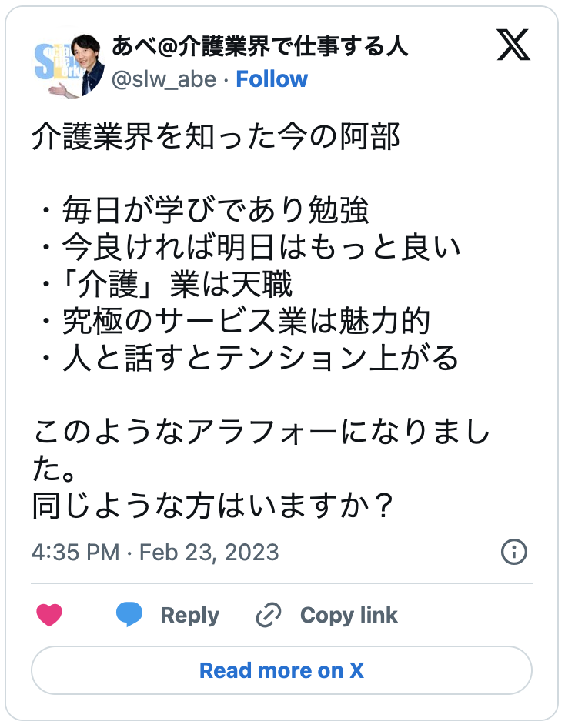This screenshot has height=728, width=565.
Task: Click the blue reply speech bubble icon
Action: 129,615
